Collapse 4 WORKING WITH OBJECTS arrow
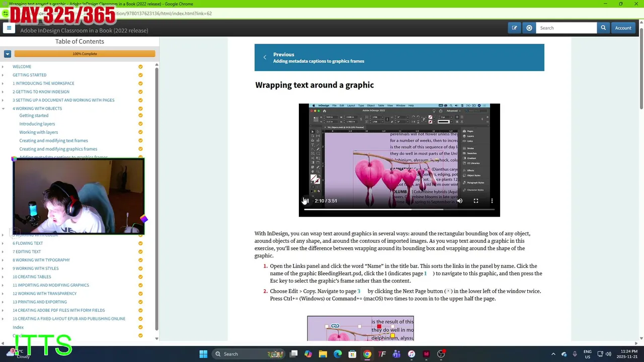Viewport: 644px width, 362px height. (3, 109)
